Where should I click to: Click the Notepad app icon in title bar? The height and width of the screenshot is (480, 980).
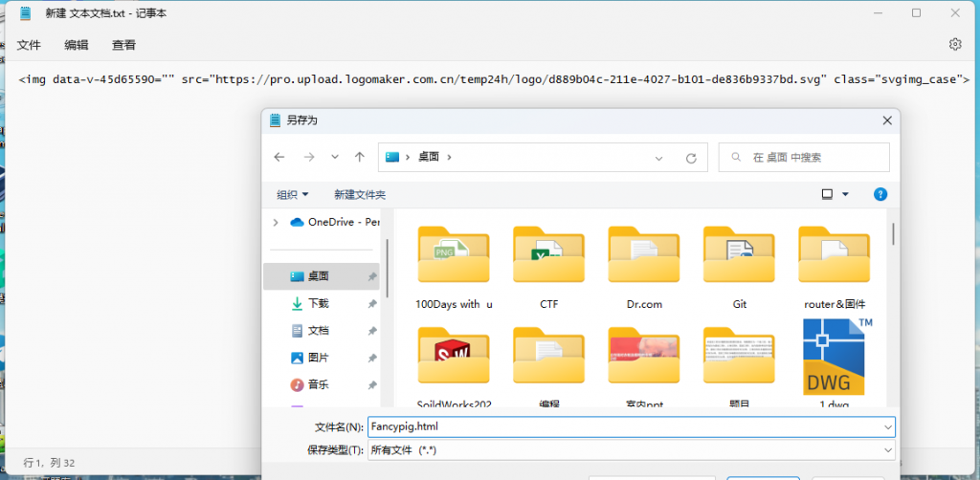[x=26, y=13]
